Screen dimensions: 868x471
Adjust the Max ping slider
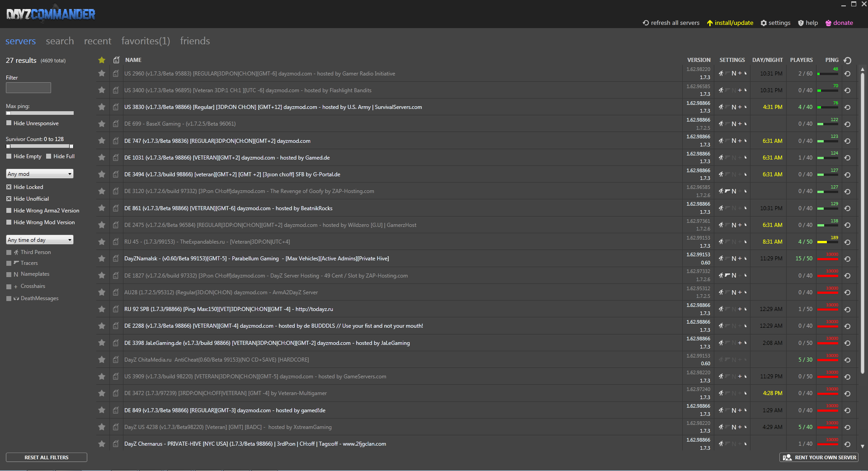click(x=40, y=113)
